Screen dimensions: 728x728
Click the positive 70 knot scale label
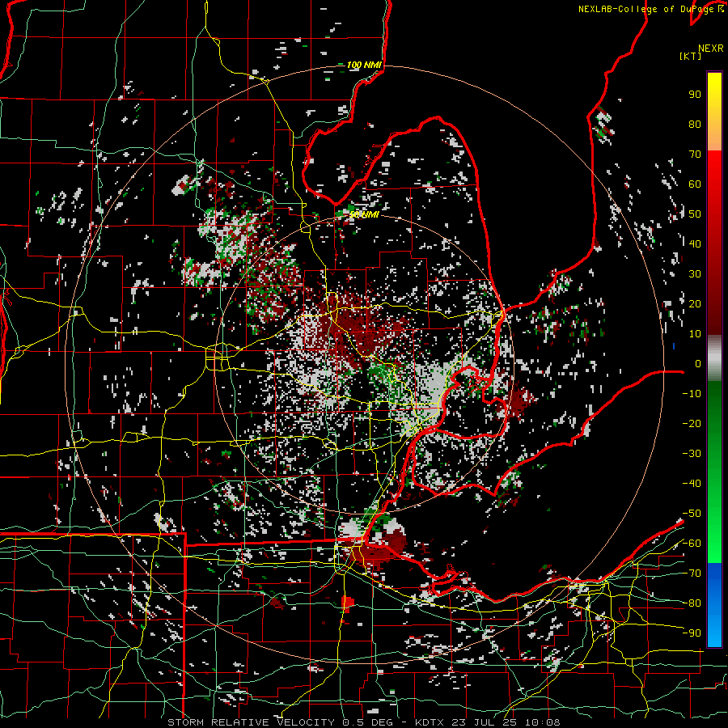(695, 154)
